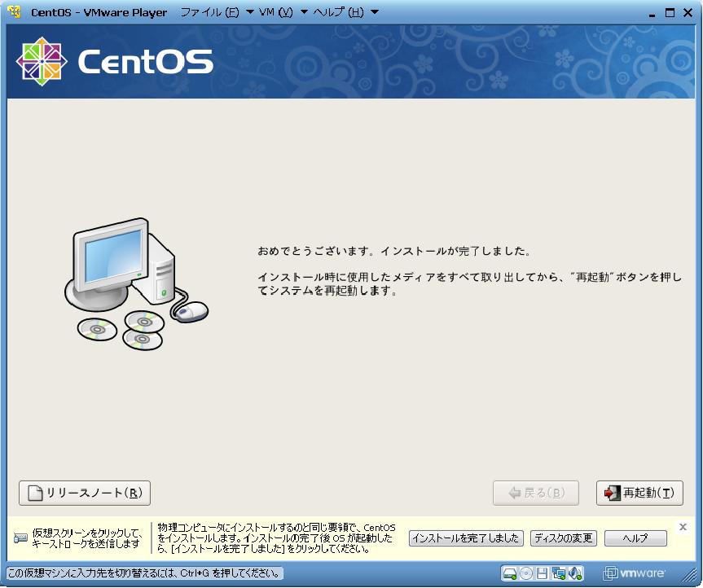Click the network adapter status icon
703x588 pixels.
(x=559, y=573)
